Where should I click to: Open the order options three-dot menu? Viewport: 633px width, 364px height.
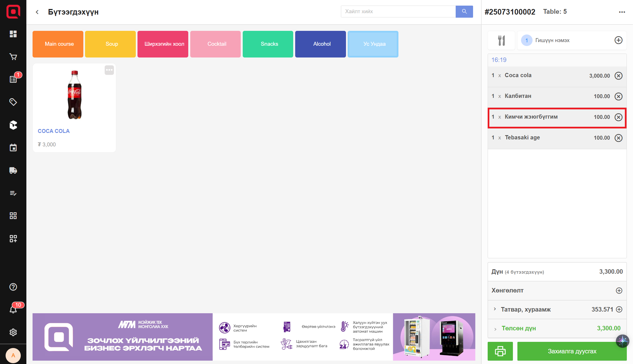click(622, 12)
